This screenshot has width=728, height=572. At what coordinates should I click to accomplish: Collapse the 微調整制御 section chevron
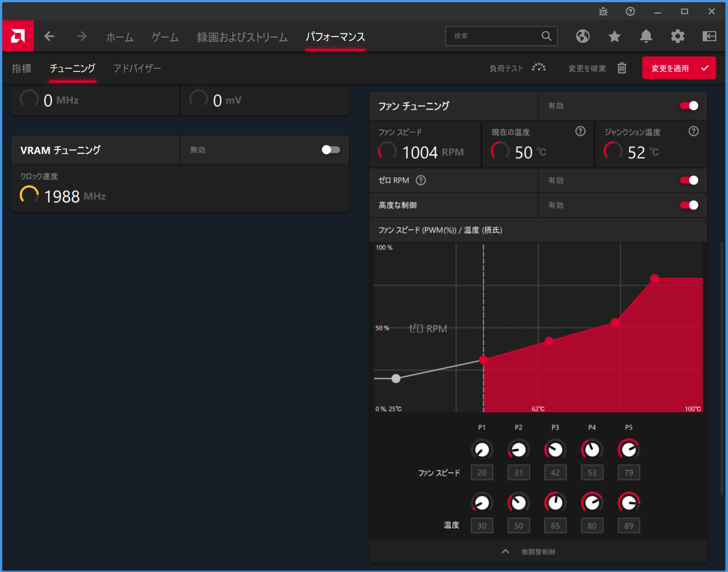[506, 552]
